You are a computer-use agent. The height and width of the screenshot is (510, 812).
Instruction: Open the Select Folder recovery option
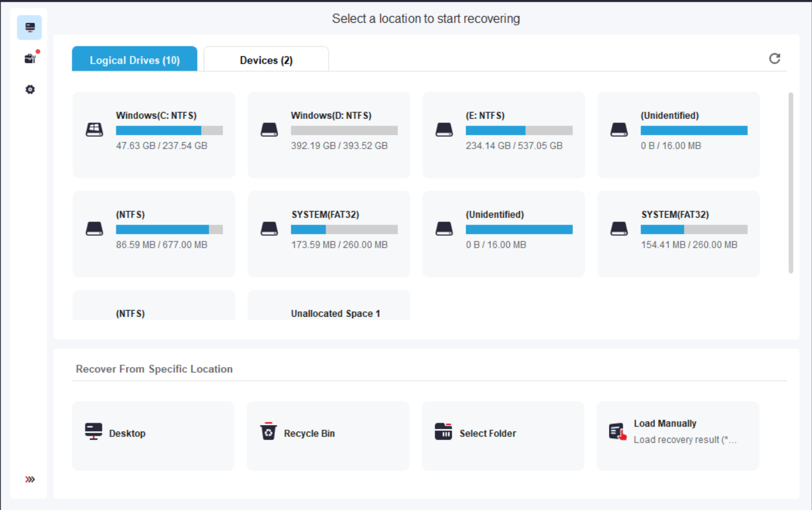(x=503, y=433)
